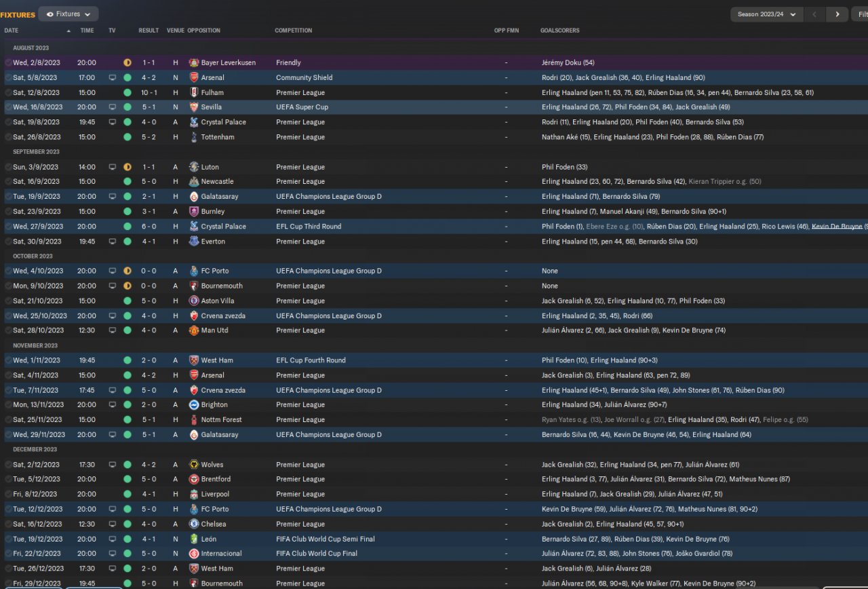
Task: Open the Season 2023/24 dropdown
Action: pos(767,14)
